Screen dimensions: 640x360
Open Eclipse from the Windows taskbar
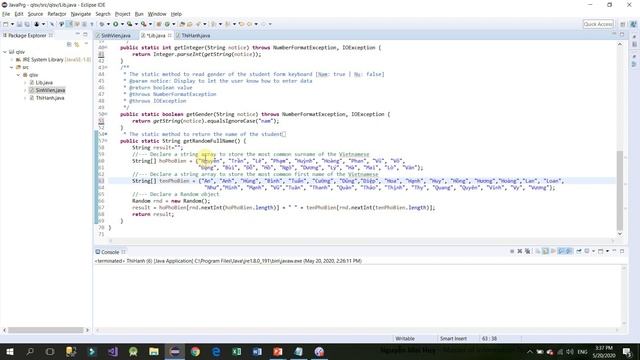pos(175,351)
